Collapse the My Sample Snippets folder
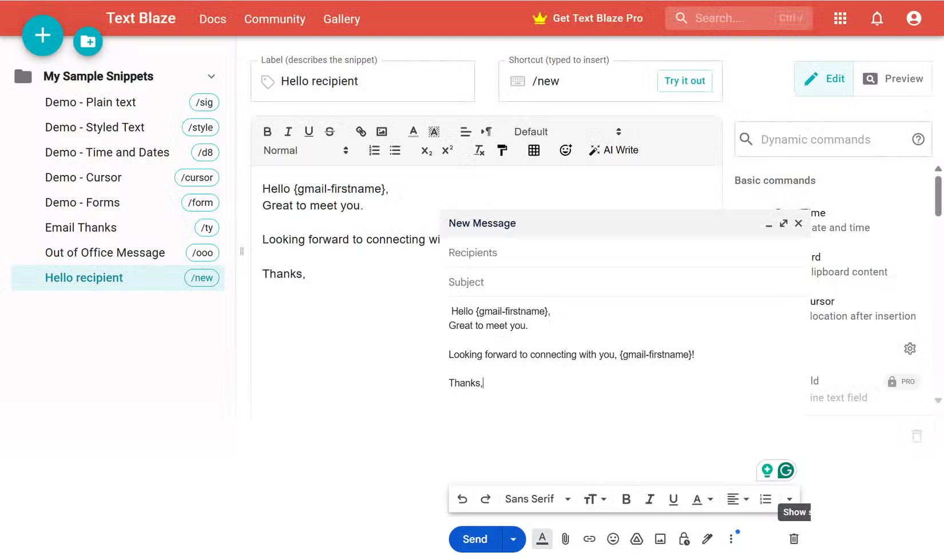The width and height of the screenshot is (944, 560). (211, 76)
